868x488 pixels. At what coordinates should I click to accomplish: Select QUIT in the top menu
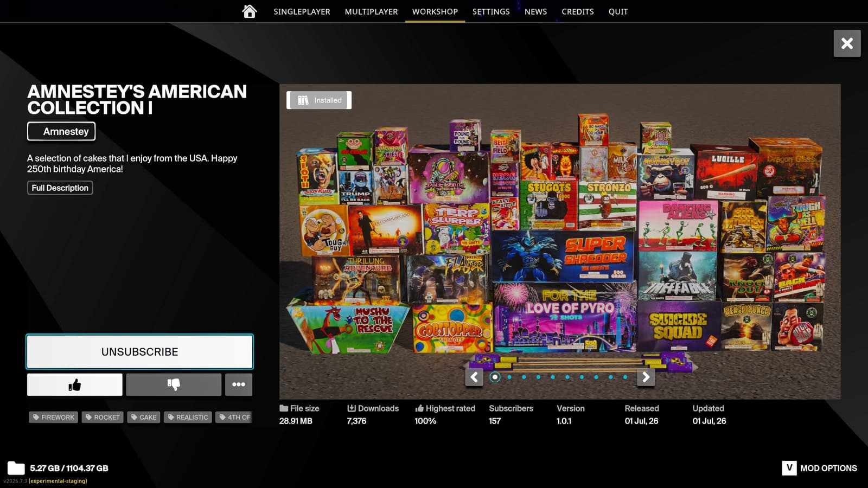[x=618, y=11]
